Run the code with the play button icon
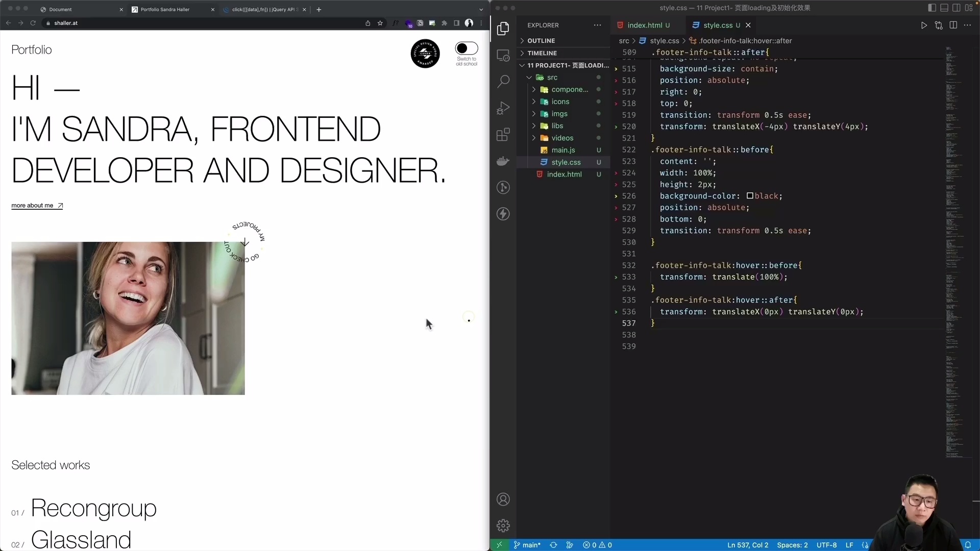 pos(924,26)
